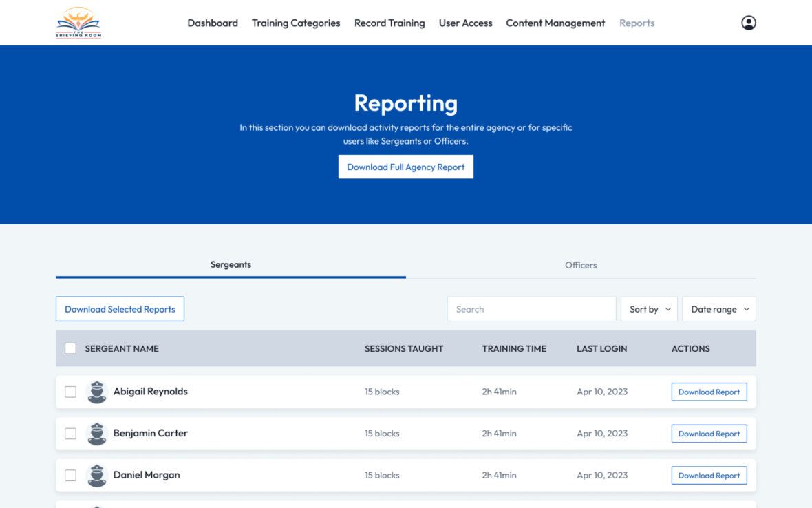Click Download Selected Reports
Screen dimensions: 812x508
click(119, 308)
